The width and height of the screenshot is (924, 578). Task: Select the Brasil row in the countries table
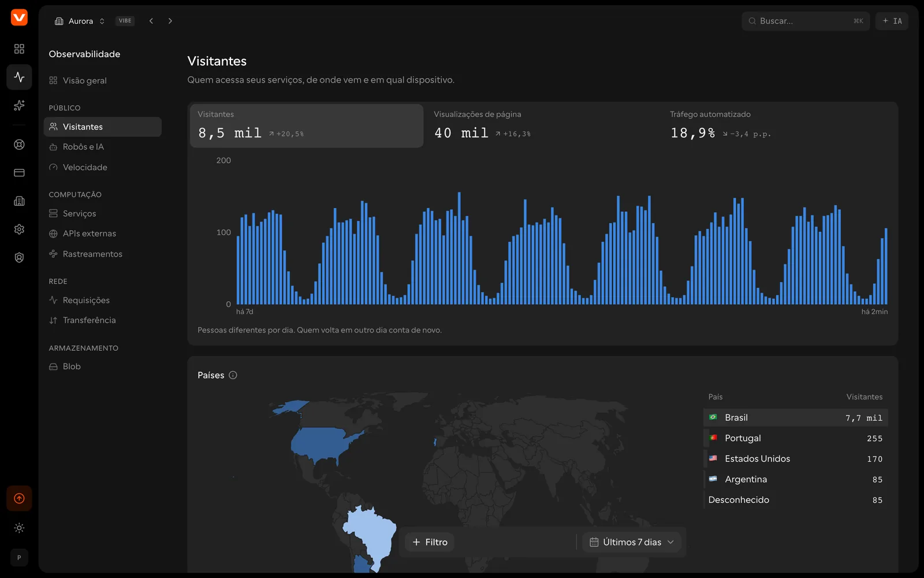[x=795, y=417]
